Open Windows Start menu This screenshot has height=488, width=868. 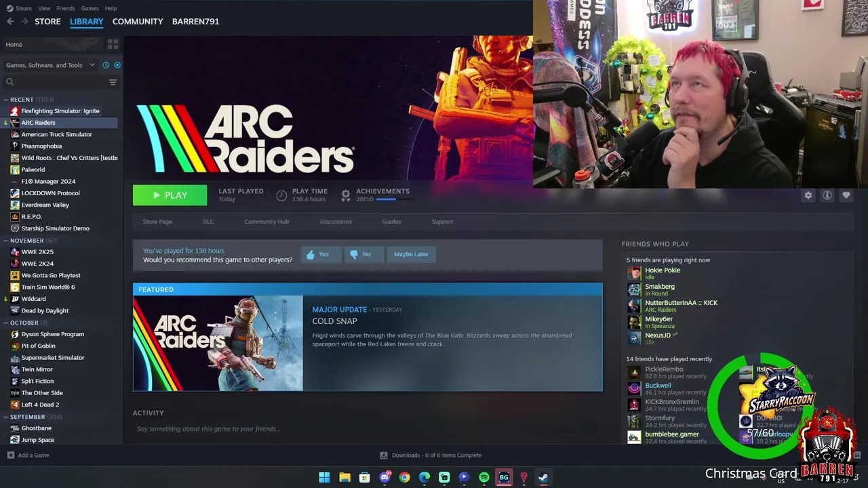[324, 477]
